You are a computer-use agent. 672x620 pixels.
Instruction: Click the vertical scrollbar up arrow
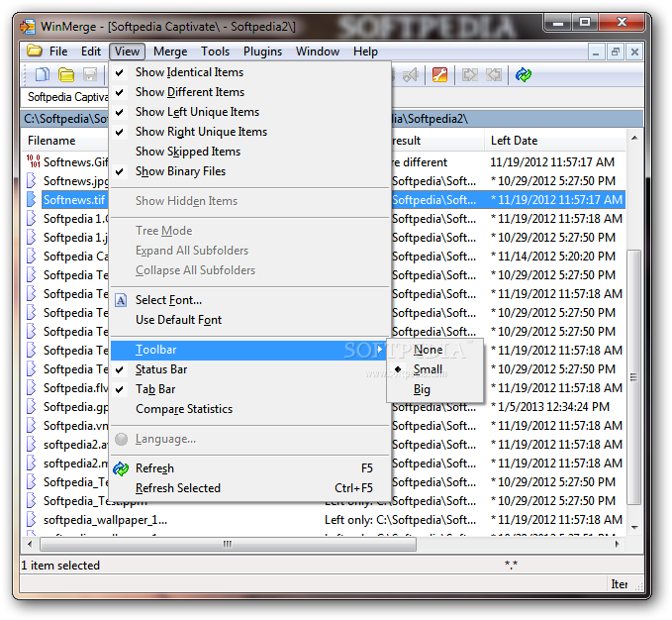click(634, 138)
